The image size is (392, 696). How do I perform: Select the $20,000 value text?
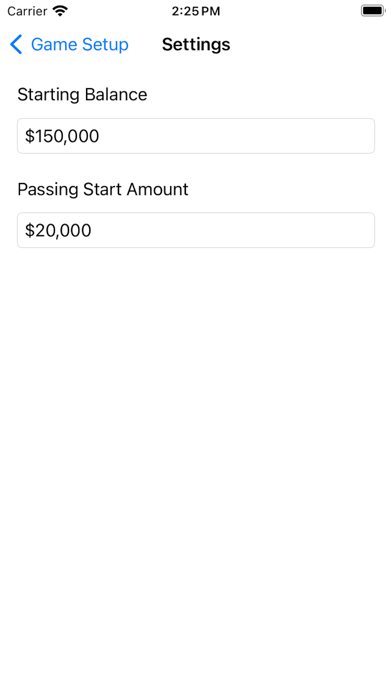pos(58,230)
